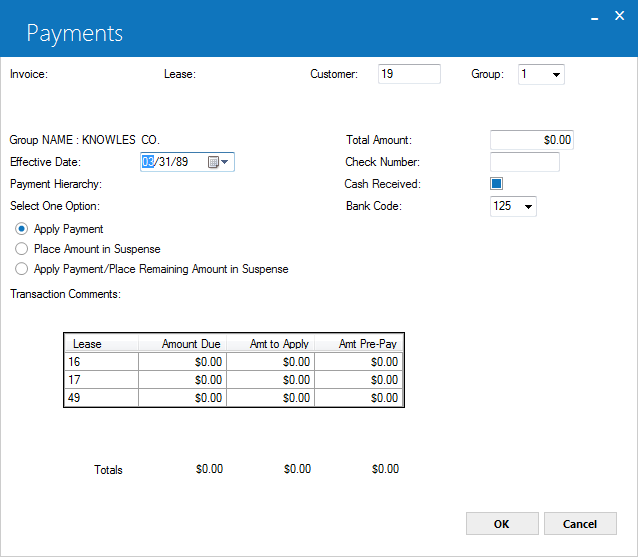Open the Effective Date calendar picker
638x557 pixels.
pos(218,162)
